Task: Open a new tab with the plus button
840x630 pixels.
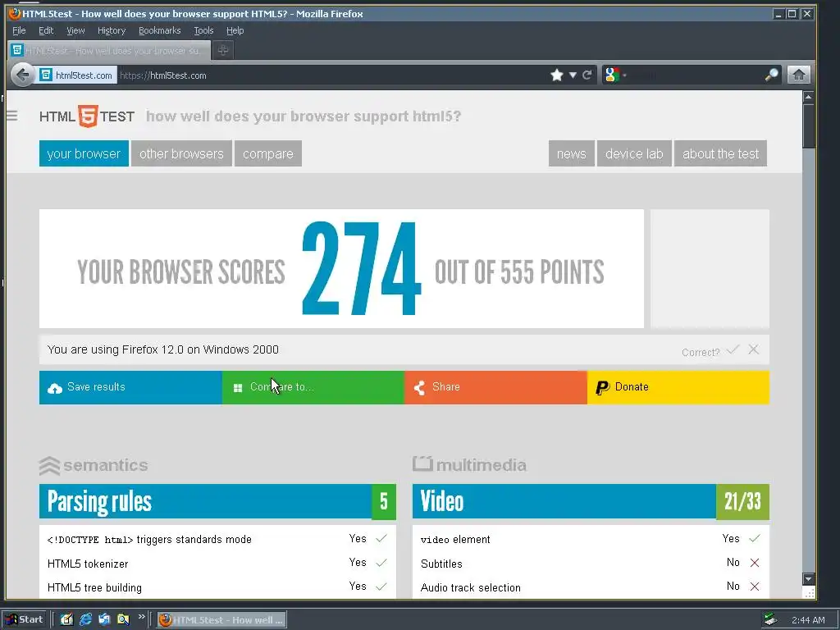Action: click(223, 50)
